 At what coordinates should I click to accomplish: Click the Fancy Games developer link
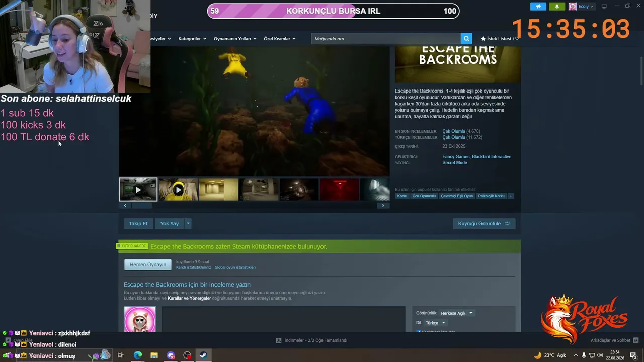pos(455,157)
